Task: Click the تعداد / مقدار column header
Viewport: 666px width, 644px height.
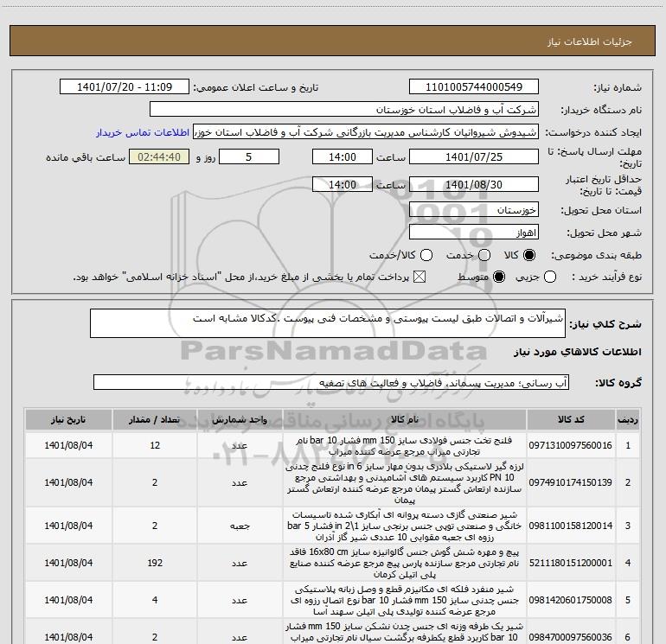Action: click(x=154, y=419)
